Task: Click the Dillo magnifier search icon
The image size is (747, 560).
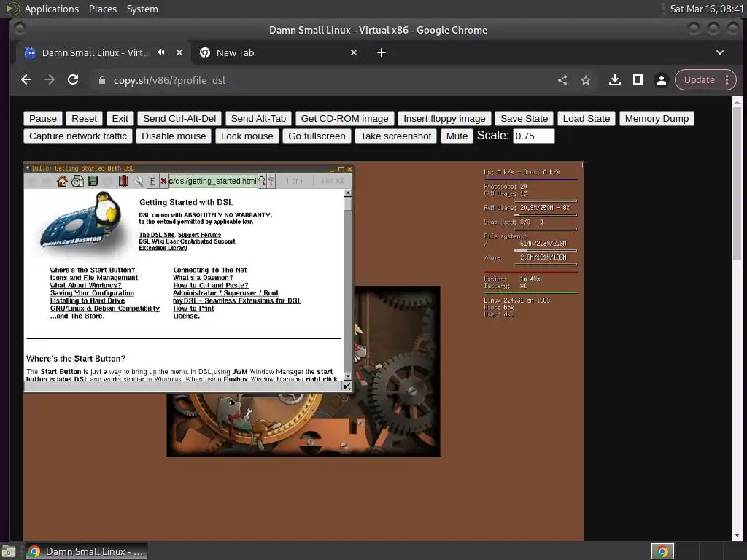Action: coord(262,181)
